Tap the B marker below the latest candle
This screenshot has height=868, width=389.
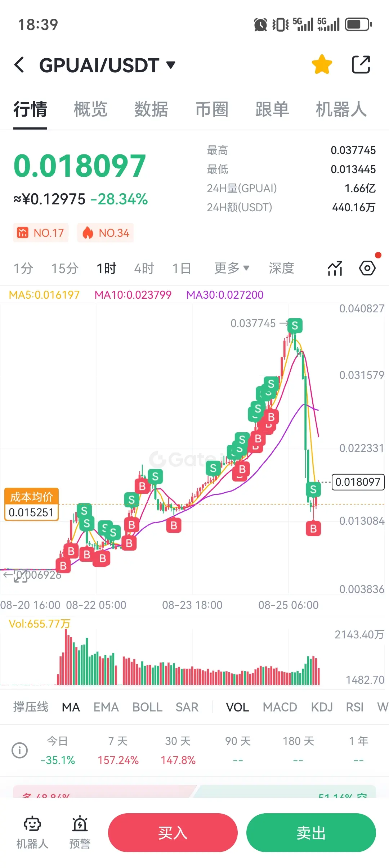tap(313, 529)
